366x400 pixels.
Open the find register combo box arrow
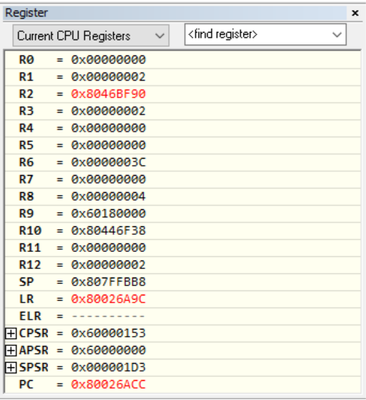coord(337,34)
